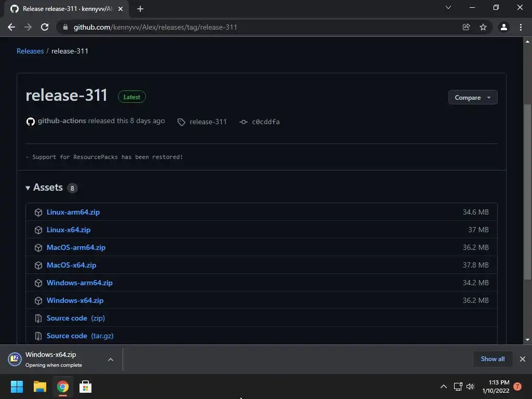Download Source code (tar.gz)

coord(80,336)
